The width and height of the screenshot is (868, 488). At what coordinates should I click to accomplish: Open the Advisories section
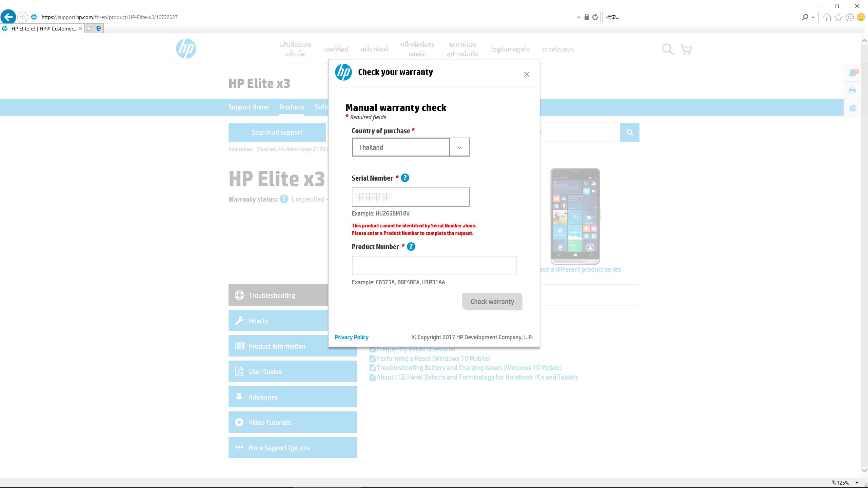pyautogui.click(x=293, y=397)
